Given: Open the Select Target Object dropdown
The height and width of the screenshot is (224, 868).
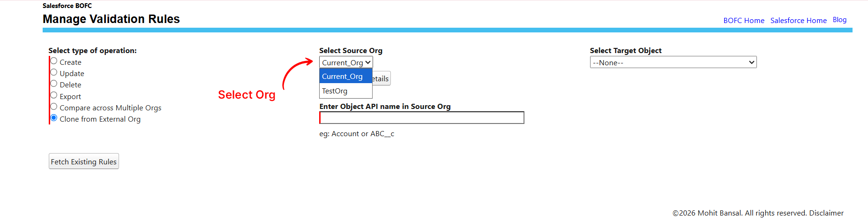Looking at the screenshot, I should 673,62.
